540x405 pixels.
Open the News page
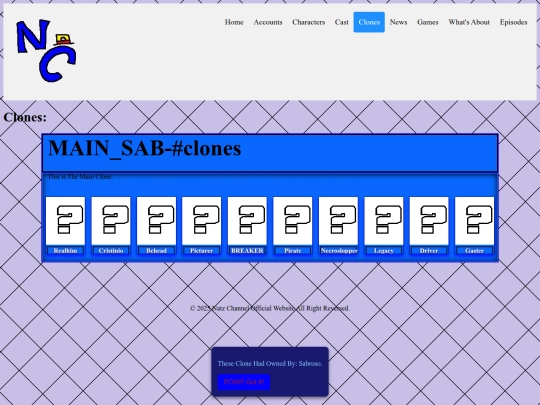398,22
